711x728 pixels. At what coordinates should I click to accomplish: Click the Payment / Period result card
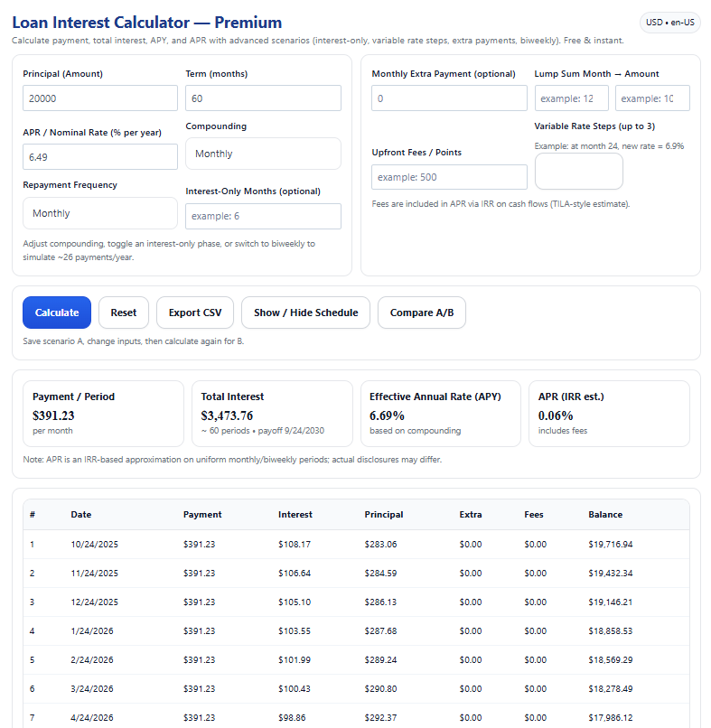(x=103, y=414)
